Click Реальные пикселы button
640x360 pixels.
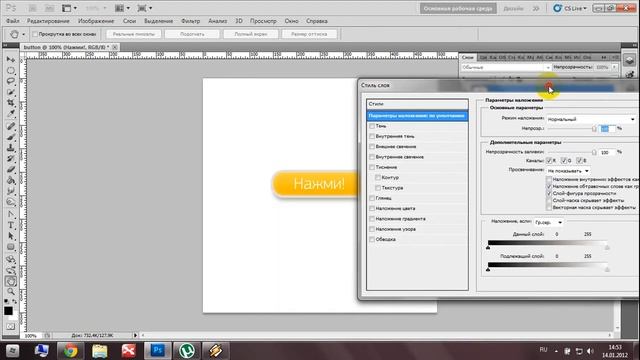tap(134, 34)
